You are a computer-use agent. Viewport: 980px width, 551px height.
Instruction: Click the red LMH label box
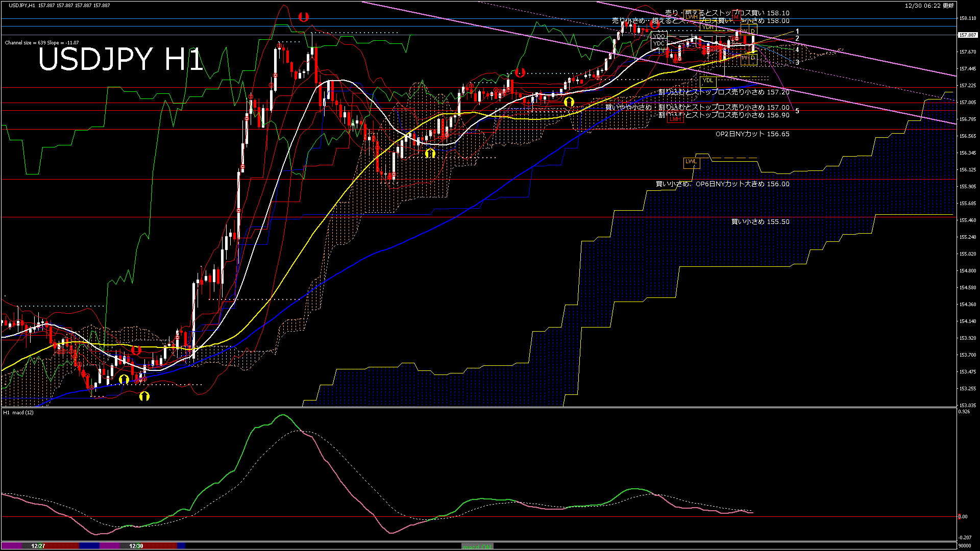coord(675,118)
